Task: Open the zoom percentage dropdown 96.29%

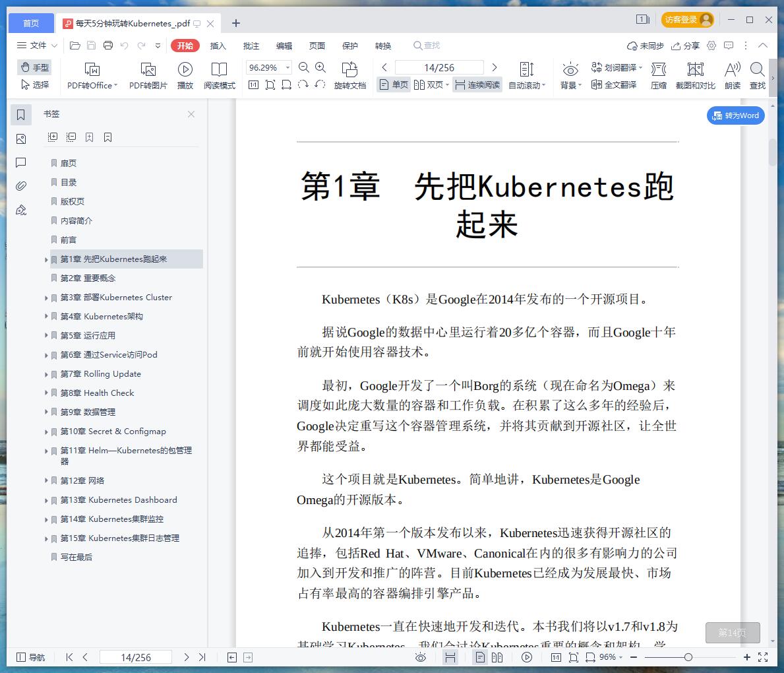Action: (288, 67)
